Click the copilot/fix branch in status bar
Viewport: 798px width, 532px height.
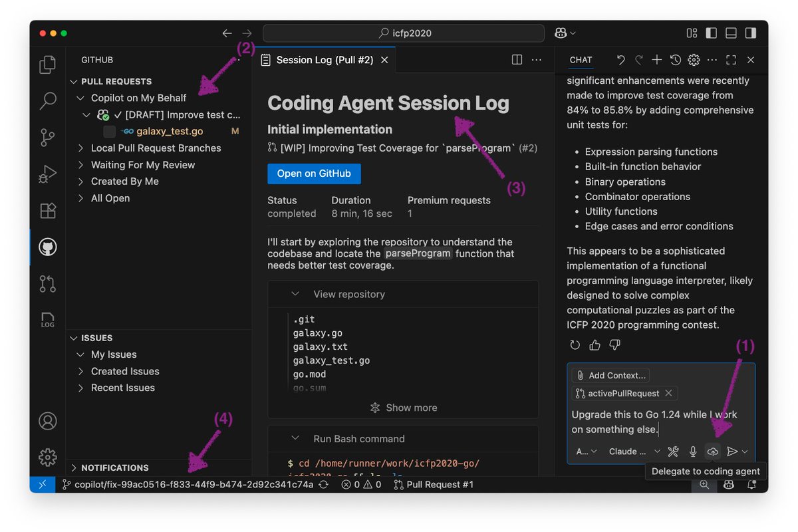click(188, 485)
